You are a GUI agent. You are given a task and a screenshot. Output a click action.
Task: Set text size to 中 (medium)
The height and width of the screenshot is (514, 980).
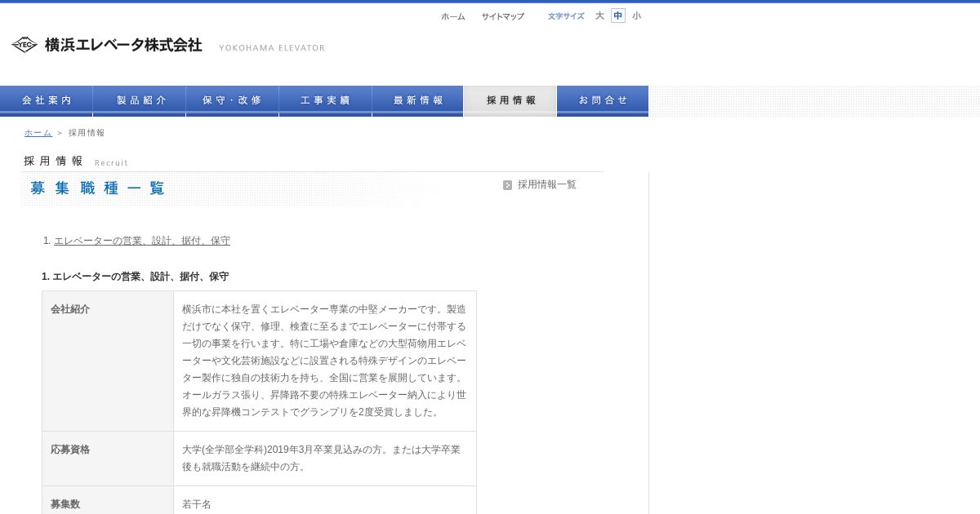click(x=618, y=16)
